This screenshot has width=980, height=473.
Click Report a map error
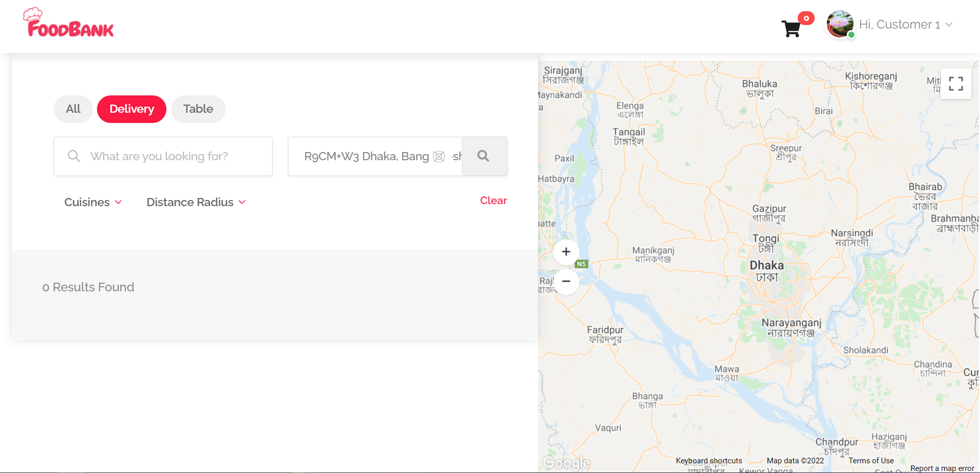(942, 468)
